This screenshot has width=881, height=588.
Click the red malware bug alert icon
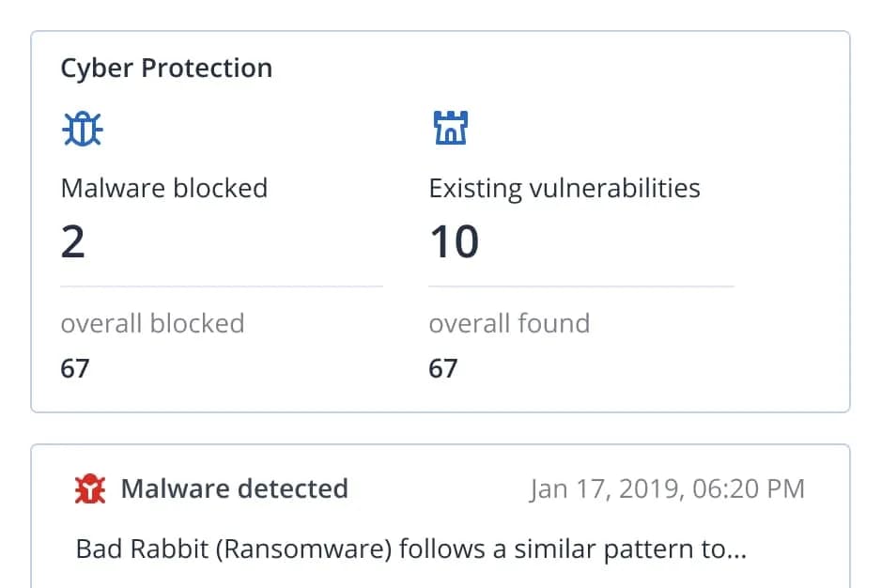pos(90,489)
